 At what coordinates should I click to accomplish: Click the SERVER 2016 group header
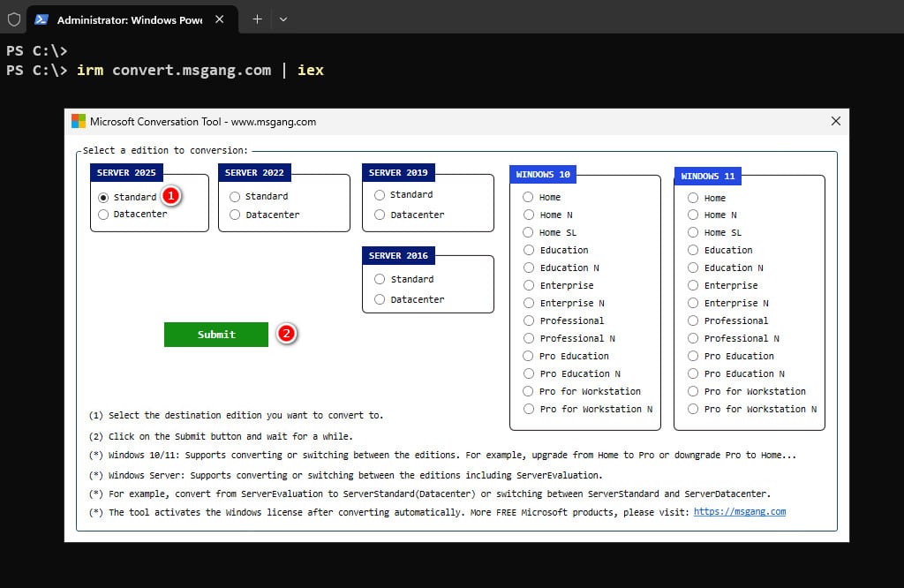398,255
